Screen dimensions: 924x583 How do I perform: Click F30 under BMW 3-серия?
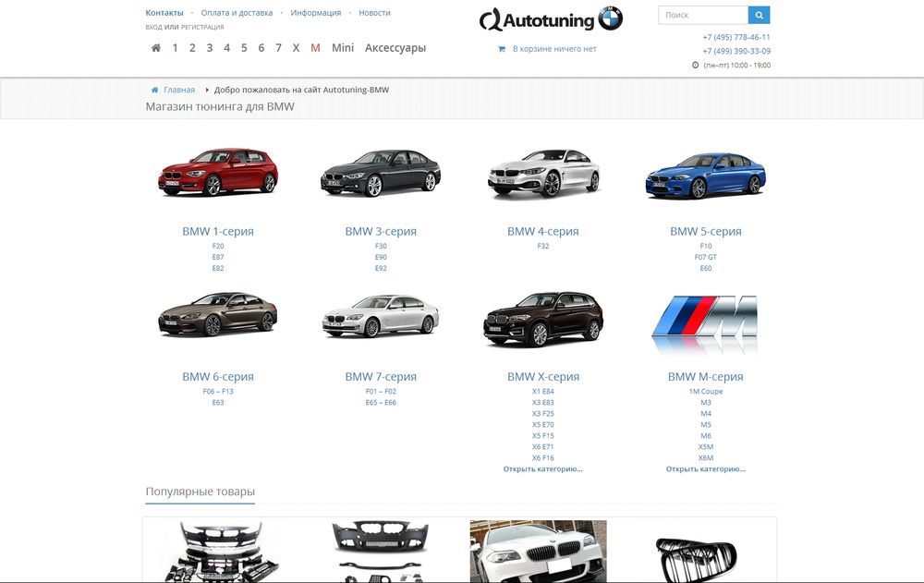click(x=381, y=246)
